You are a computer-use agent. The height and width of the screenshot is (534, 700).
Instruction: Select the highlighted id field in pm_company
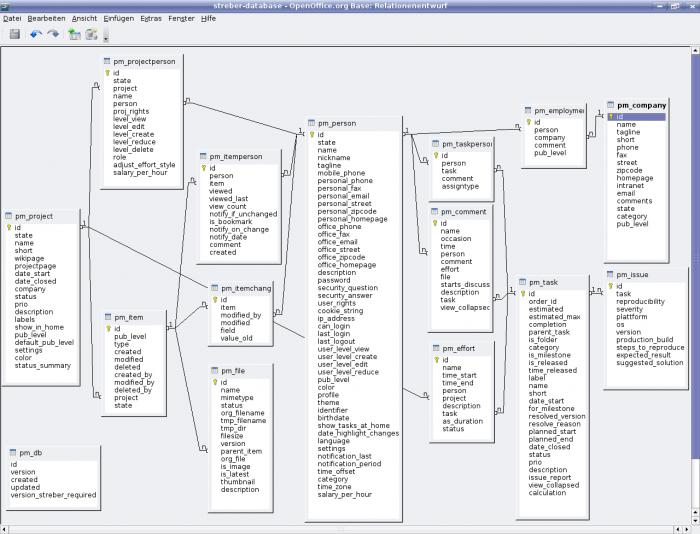(637, 117)
